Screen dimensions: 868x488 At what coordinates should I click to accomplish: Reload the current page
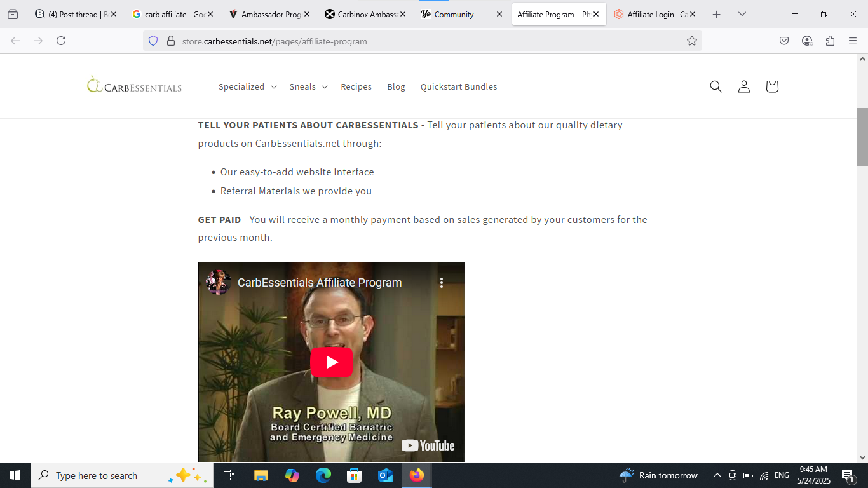click(x=61, y=41)
